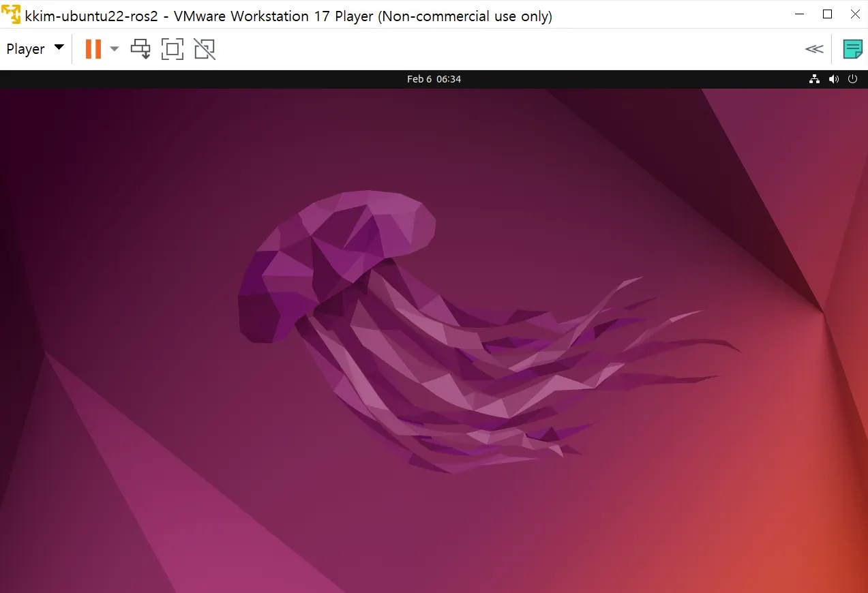Maximize the VMware Player window
This screenshot has height=593, width=868.
tap(828, 14)
